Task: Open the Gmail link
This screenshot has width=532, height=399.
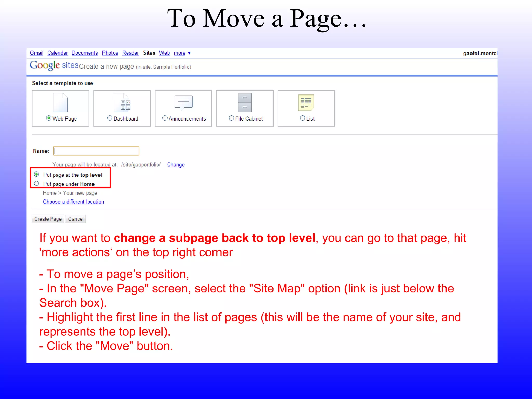Action: click(36, 53)
